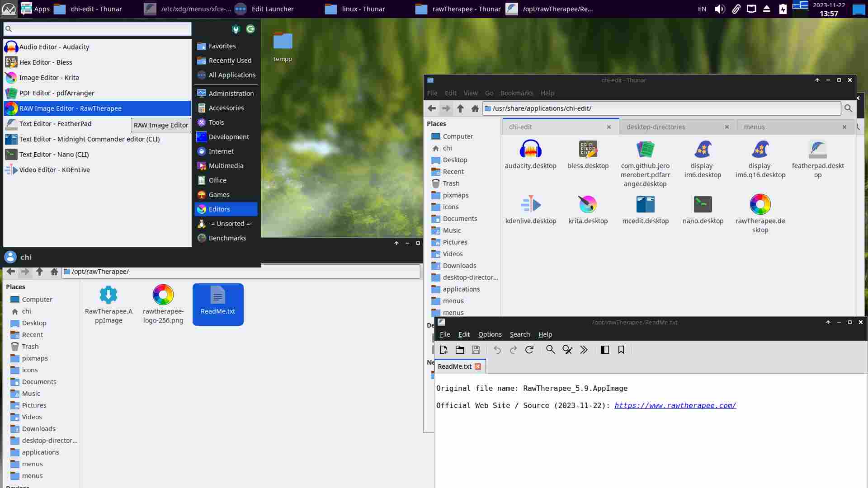The image size is (868, 488).
Task: Click the volume speaker icon in top panel
Action: pyautogui.click(x=719, y=9)
